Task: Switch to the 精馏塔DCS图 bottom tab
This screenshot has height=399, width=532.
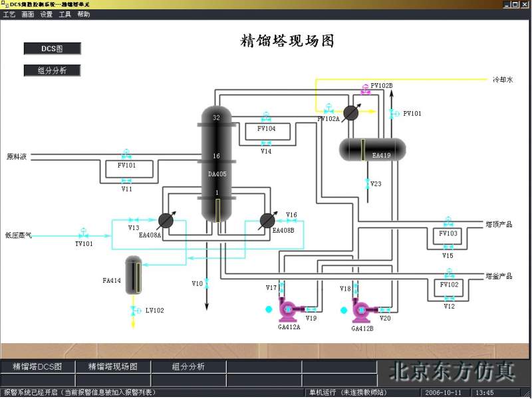Action: click(37, 367)
